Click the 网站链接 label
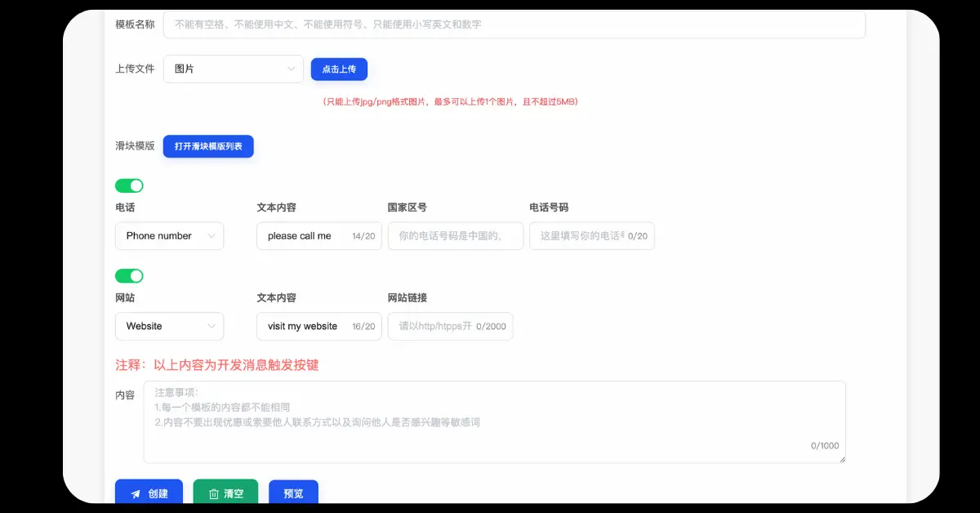The height and width of the screenshot is (513, 980). 408,297
